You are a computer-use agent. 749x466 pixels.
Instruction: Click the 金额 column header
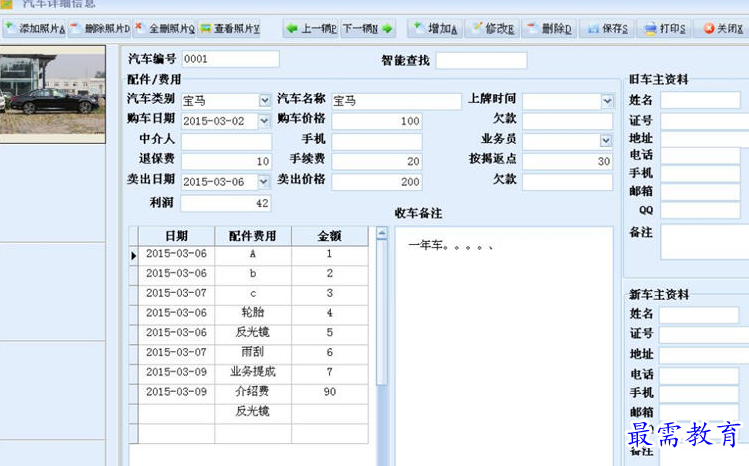pyautogui.click(x=330, y=236)
